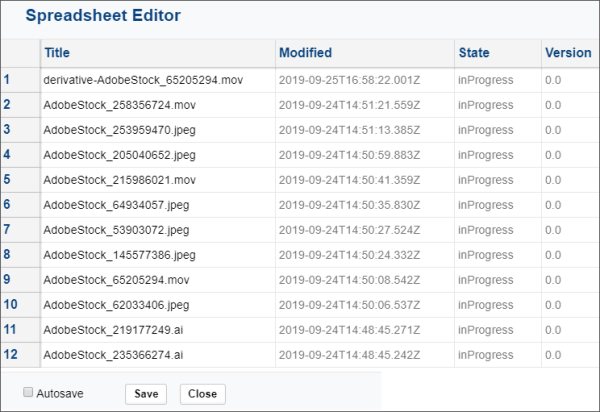Click inProgress state for AdobeStock_145577386.jpeg
600x412 pixels.
click(498, 255)
